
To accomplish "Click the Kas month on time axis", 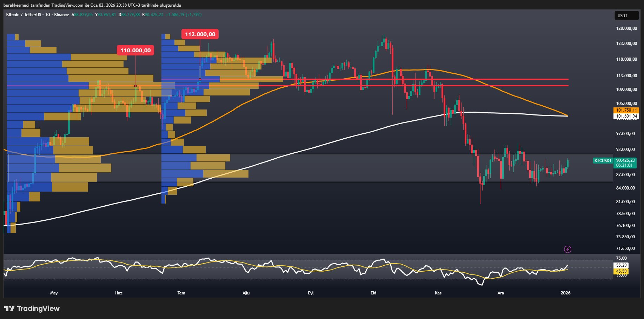I will point(438,293).
